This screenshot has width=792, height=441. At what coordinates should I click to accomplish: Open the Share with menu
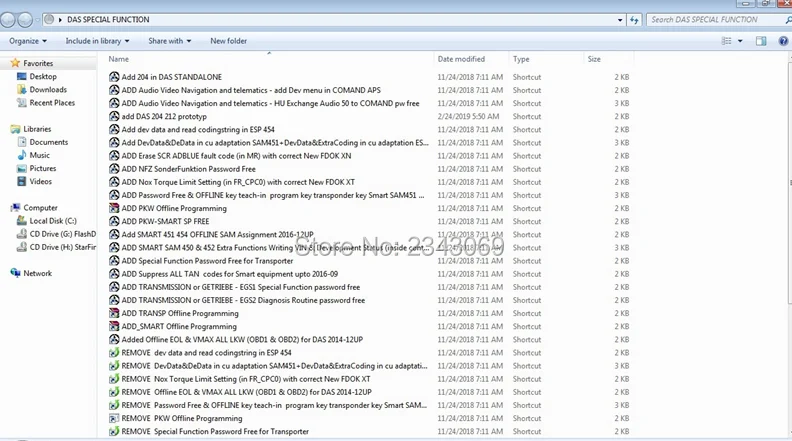(170, 41)
